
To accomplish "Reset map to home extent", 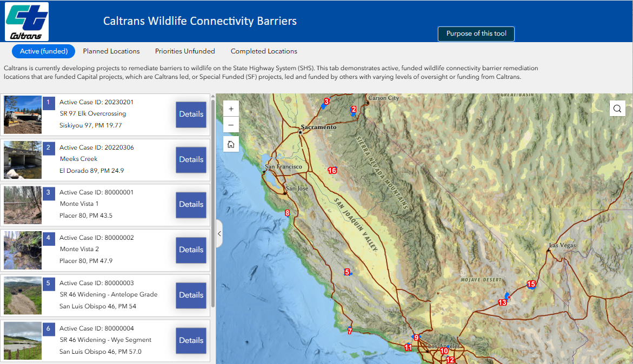I will 231,144.
